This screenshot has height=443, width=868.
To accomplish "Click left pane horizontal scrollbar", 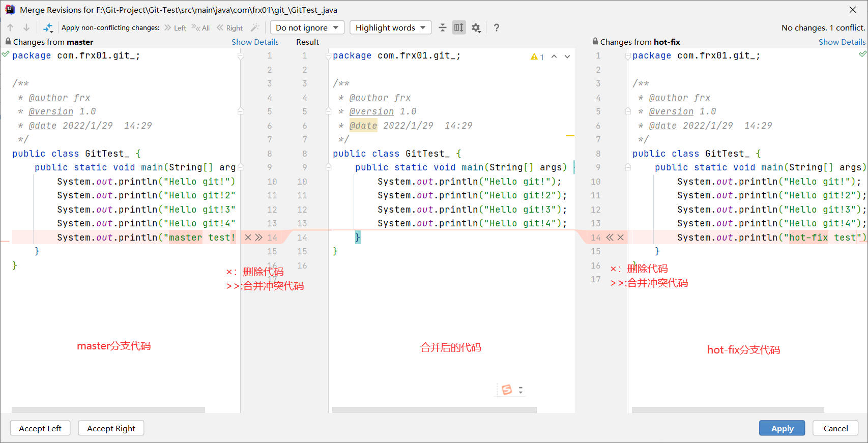I will [108, 410].
